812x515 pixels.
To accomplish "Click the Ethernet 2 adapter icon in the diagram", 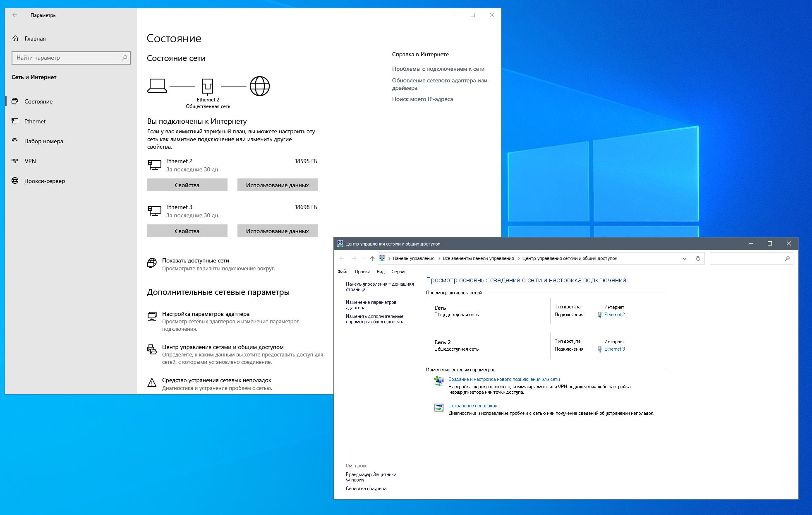I will pyautogui.click(x=208, y=86).
